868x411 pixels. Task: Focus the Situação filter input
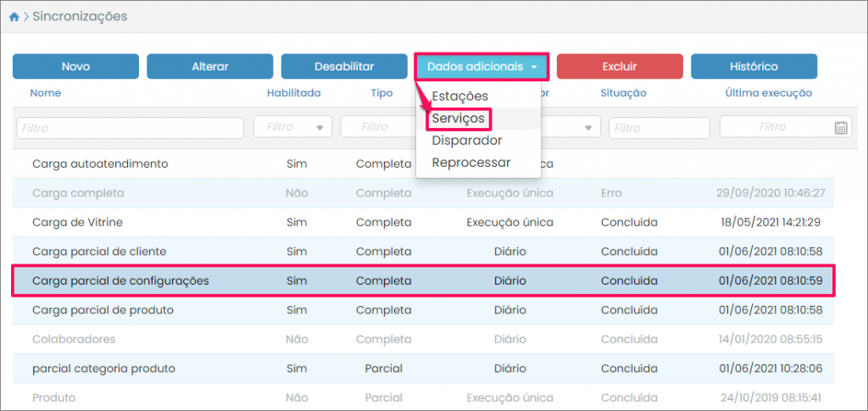coord(657,128)
